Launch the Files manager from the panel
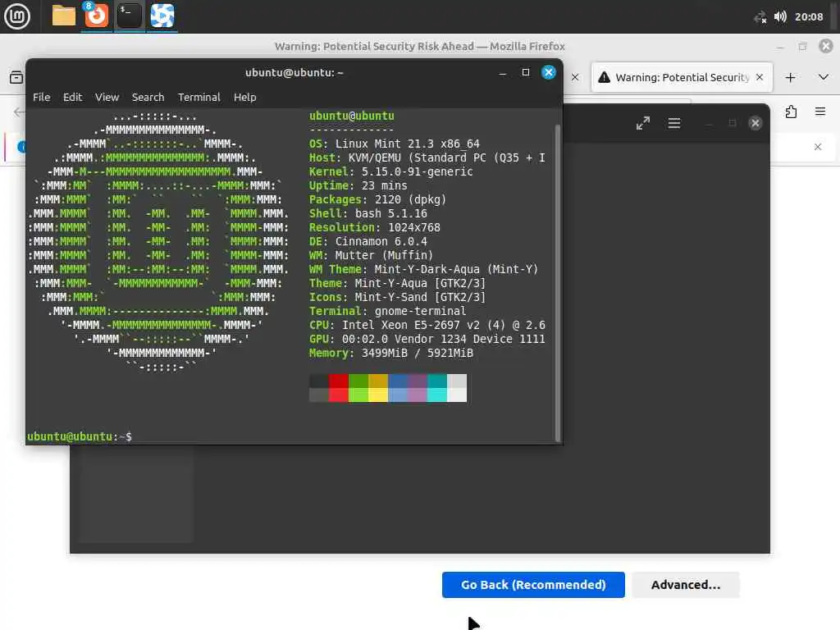The height and width of the screenshot is (630, 840). [64, 16]
